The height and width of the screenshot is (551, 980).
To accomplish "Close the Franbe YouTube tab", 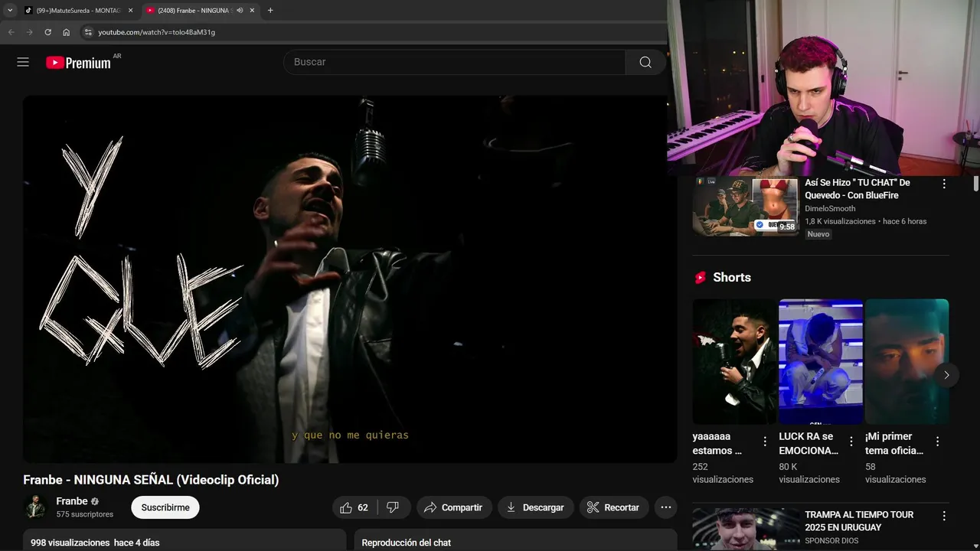I will 252,10.
